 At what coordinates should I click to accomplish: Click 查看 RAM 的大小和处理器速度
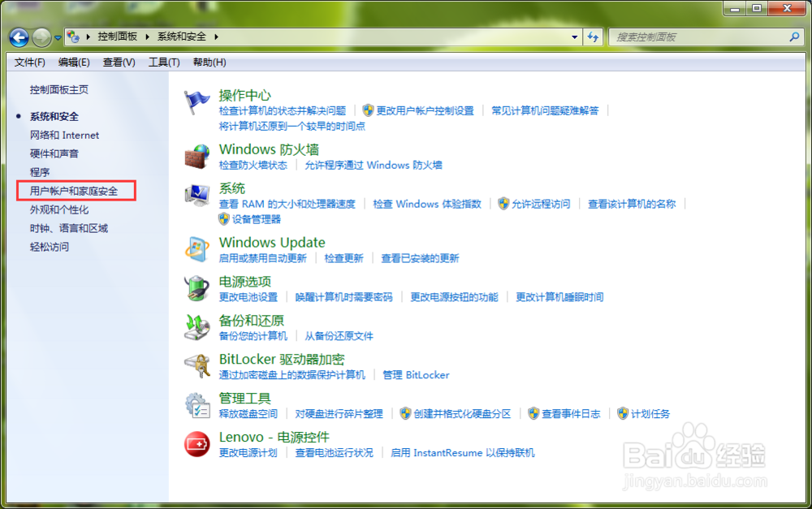pyautogui.click(x=287, y=204)
